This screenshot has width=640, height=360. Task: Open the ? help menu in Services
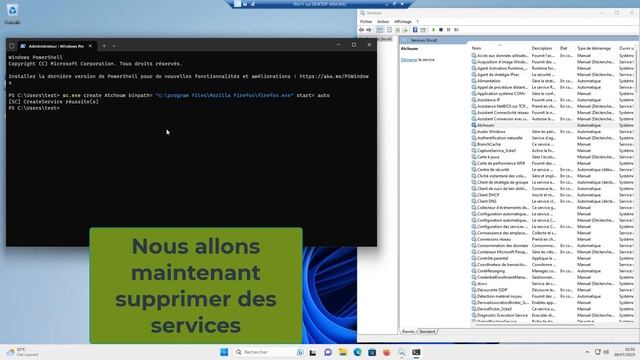point(417,22)
